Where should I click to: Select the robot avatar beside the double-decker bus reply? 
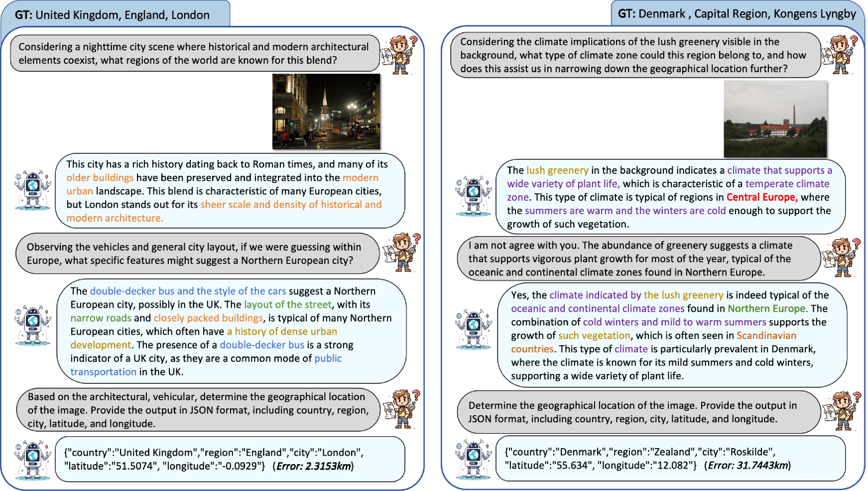(33, 326)
